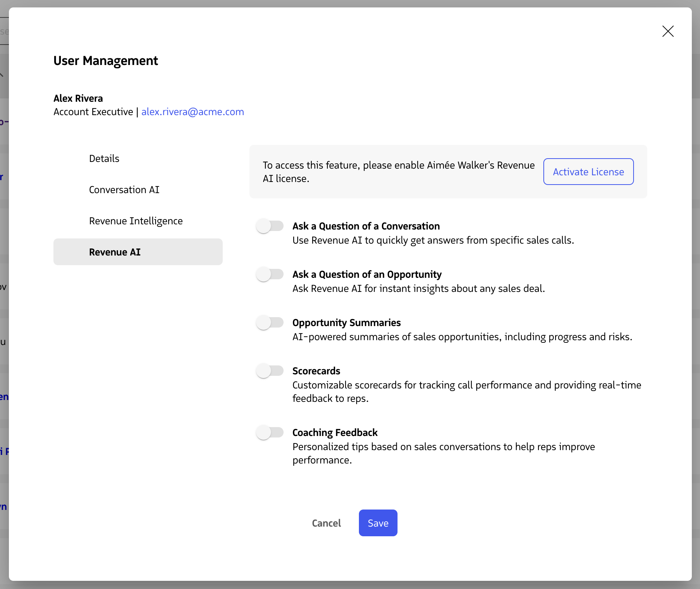The height and width of the screenshot is (589, 700).
Task: Click the Cancel button
Action: pos(326,523)
